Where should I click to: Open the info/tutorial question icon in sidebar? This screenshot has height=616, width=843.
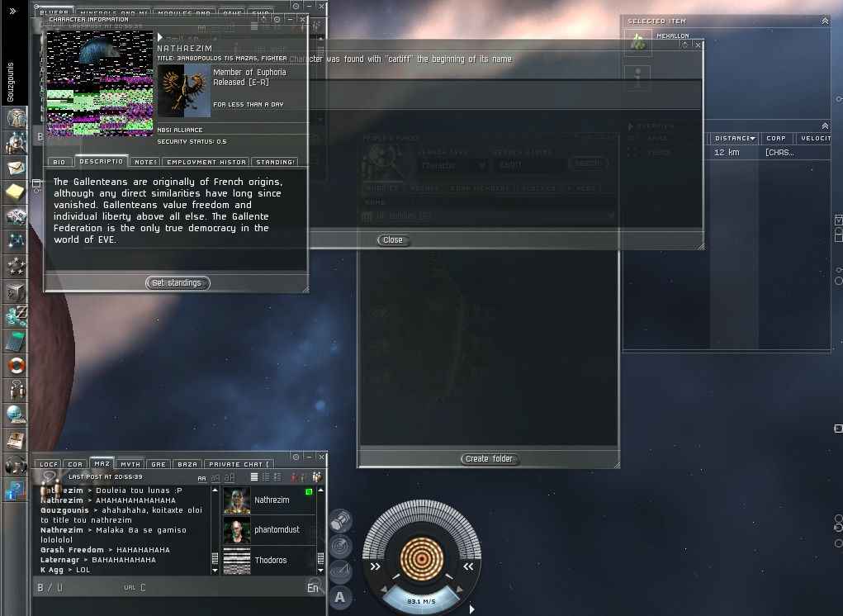16,490
